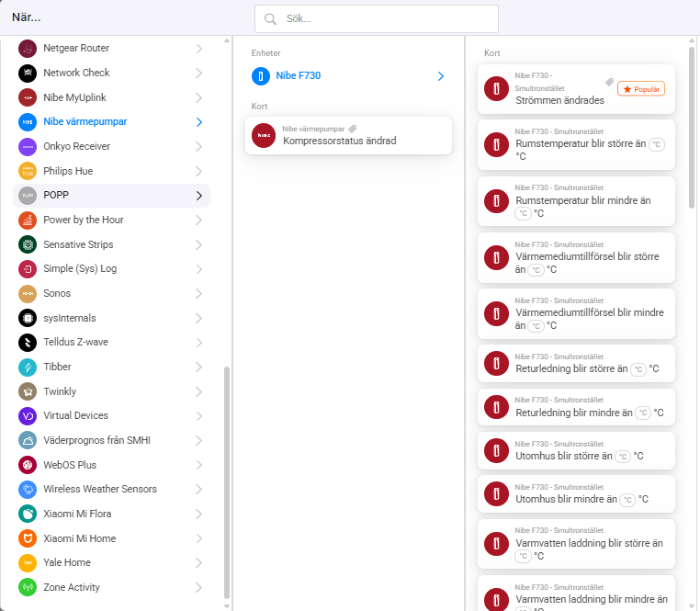Click the Wireless Weather Sensors icon
This screenshot has height=611, width=700.
28,489
